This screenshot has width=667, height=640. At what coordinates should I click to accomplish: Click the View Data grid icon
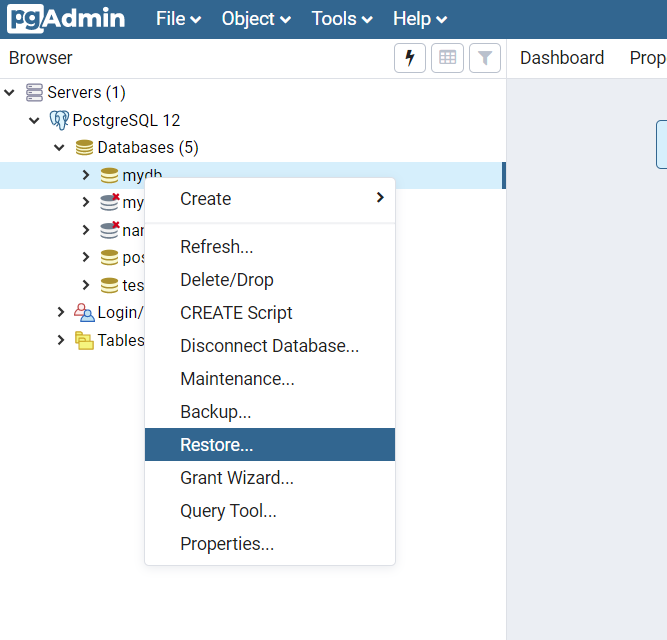point(447,58)
